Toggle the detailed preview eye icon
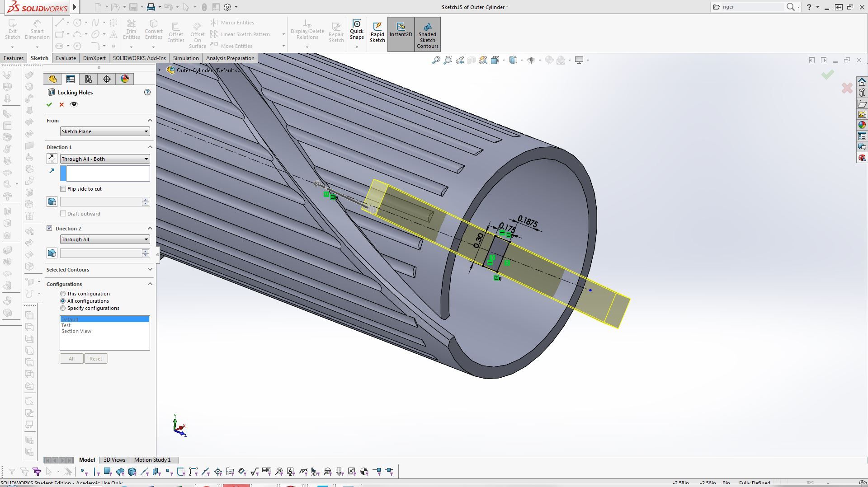The width and height of the screenshot is (868, 487). click(x=74, y=104)
